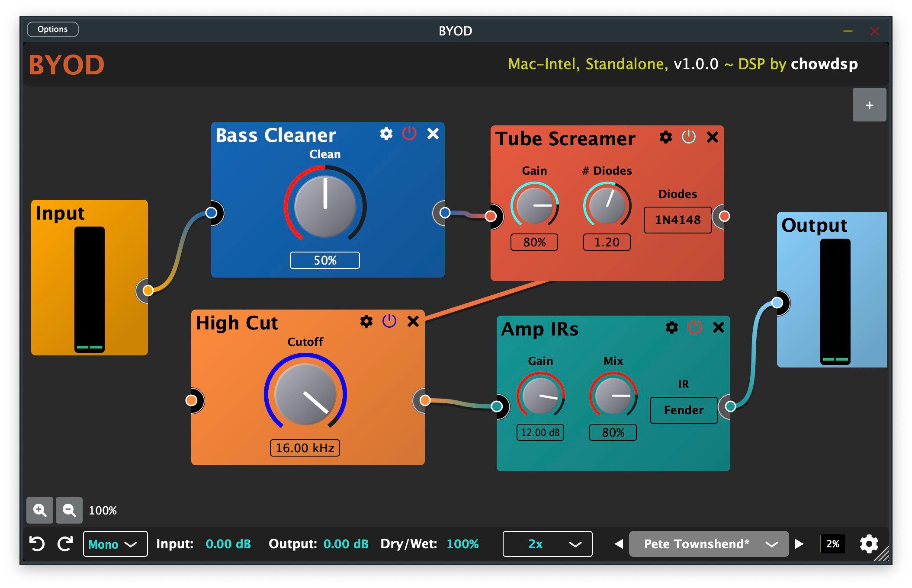Click the Amp IRs Gain knob

(x=540, y=395)
